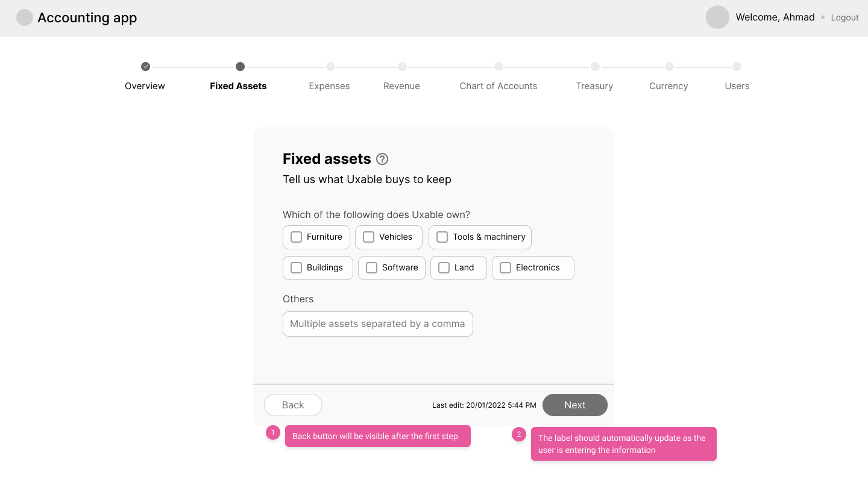This screenshot has width=868, height=480.
Task: Click the Accounting app logo circle
Action: pyautogui.click(x=25, y=17)
